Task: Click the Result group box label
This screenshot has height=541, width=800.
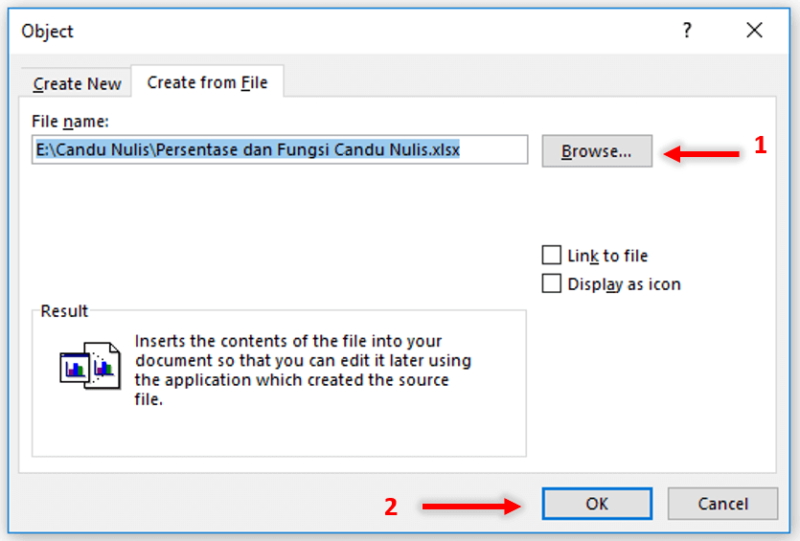Action: [x=64, y=311]
